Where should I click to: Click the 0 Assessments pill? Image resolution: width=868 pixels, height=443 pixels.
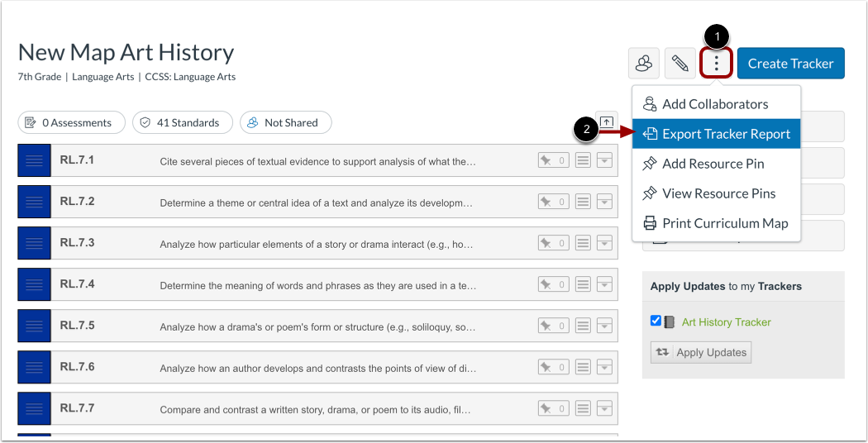[x=71, y=122]
